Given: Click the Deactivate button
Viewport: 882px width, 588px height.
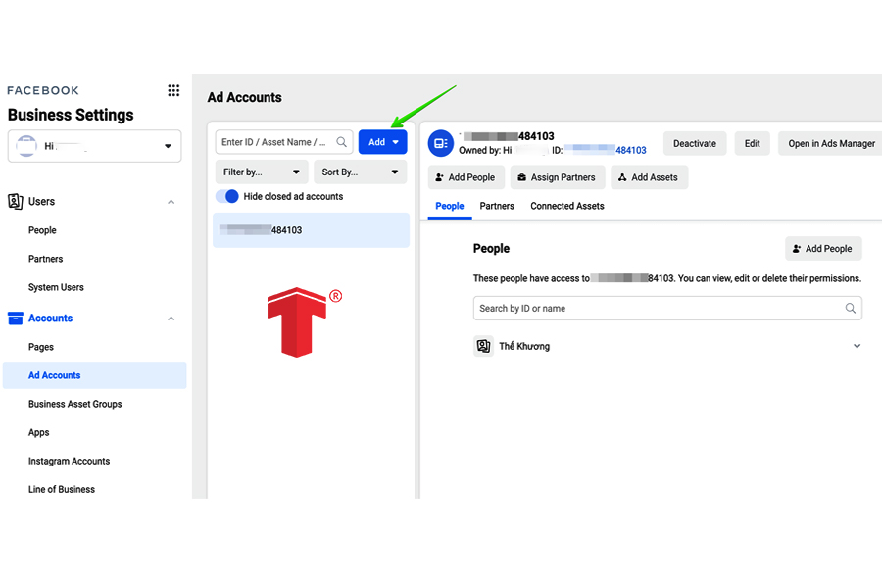Looking at the screenshot, I should point(695,143).
